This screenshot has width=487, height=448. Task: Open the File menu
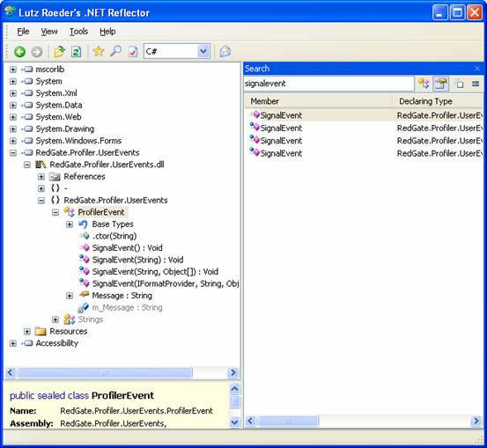(23, 32)
